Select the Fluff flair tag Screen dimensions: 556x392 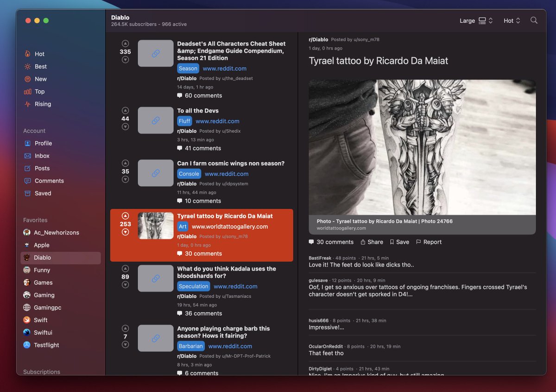point(184,121)
